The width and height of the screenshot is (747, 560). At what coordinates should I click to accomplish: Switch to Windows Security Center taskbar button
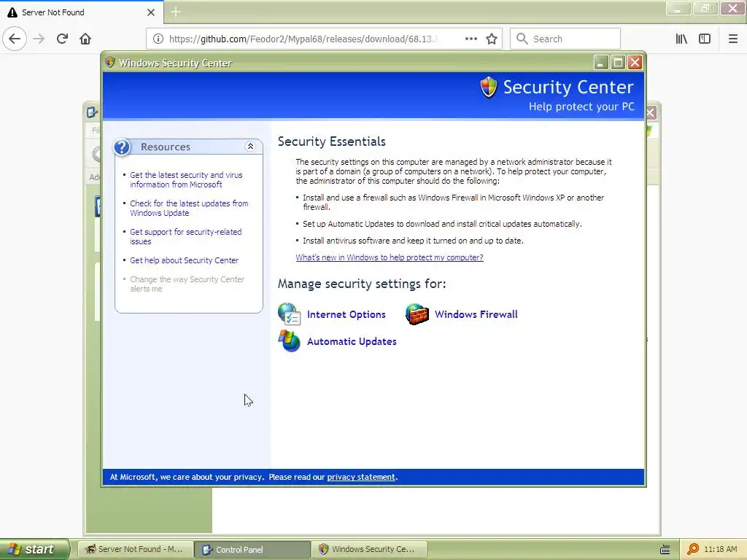pos(369,549)
